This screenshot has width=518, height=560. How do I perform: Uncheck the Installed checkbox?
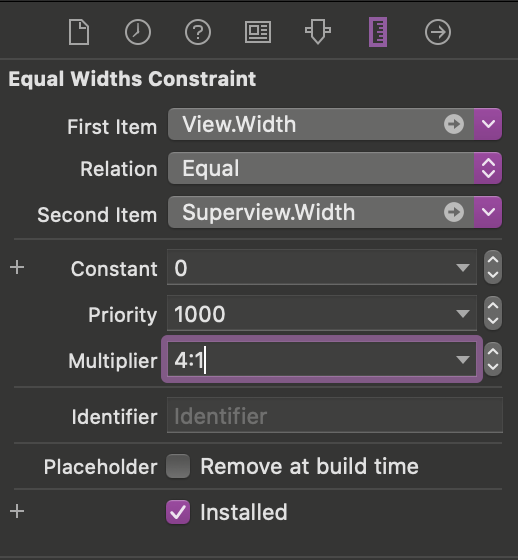tap(178, 512)
